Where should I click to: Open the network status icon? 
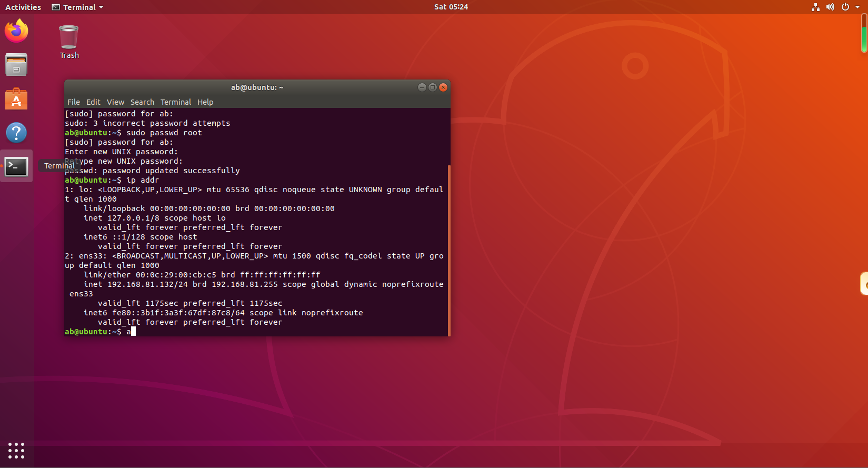[x=815, y=7]
